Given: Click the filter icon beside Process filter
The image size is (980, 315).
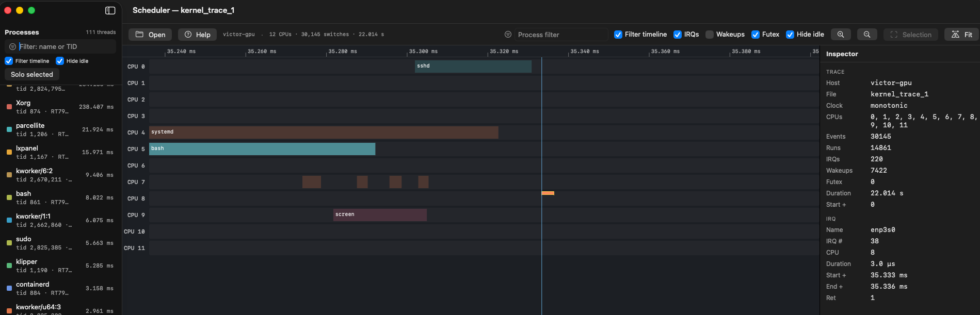Looking at the screenshot, I should click(x=508, y=35).
